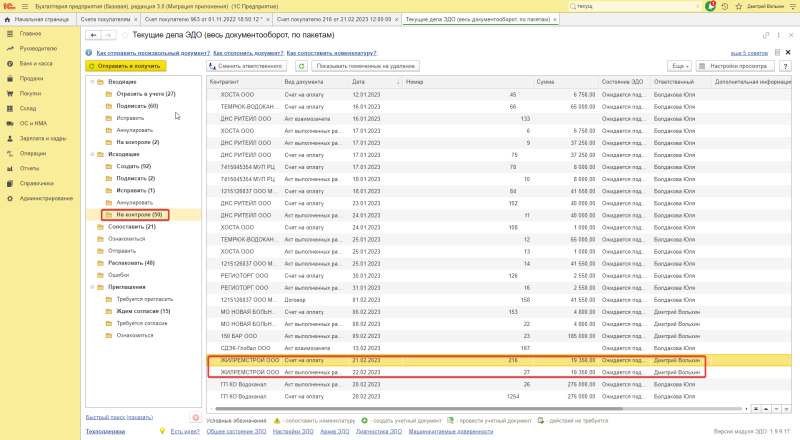Open the Настройки ЭДО link

coord(293,431)
